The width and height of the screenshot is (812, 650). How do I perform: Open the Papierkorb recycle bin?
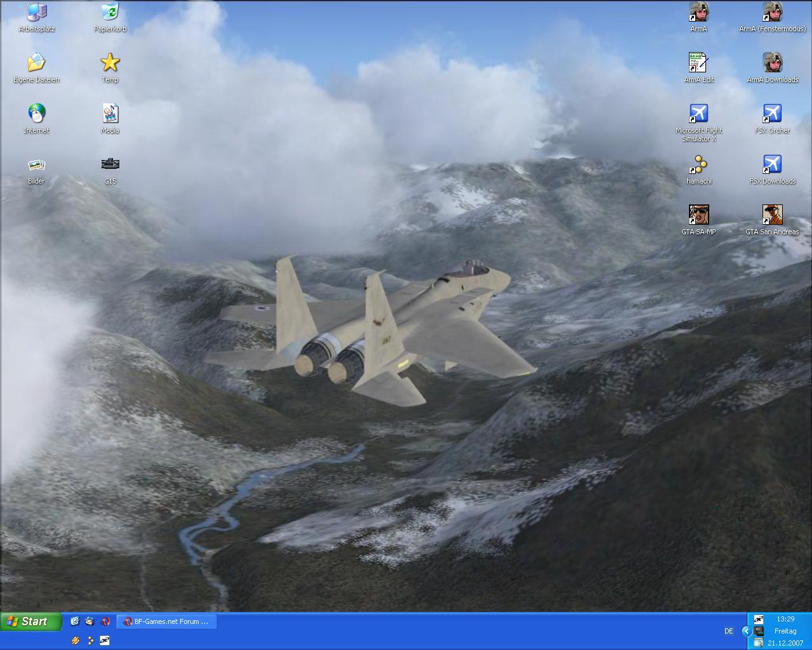click(110, 13)
